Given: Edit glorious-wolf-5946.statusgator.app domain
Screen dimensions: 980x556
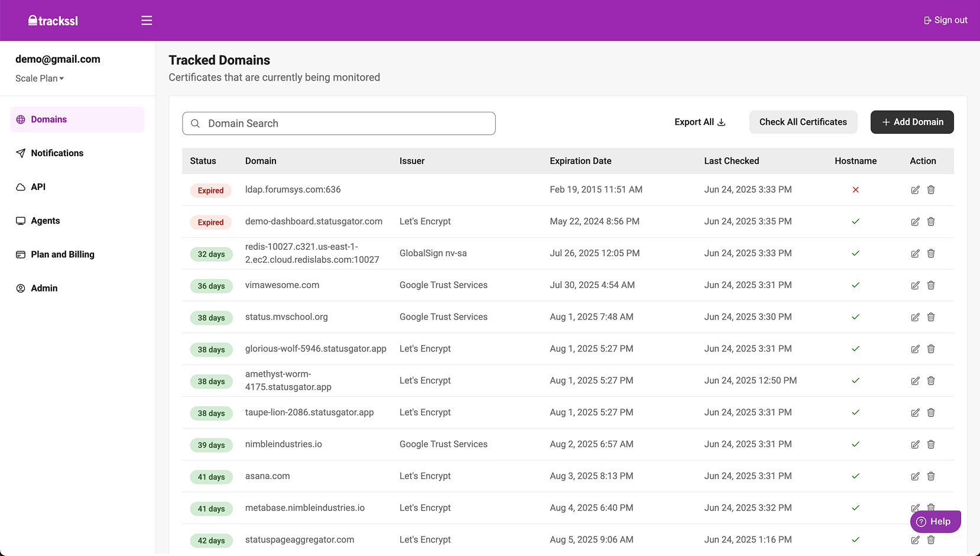Looking at the screenshot, I should 915,349.
